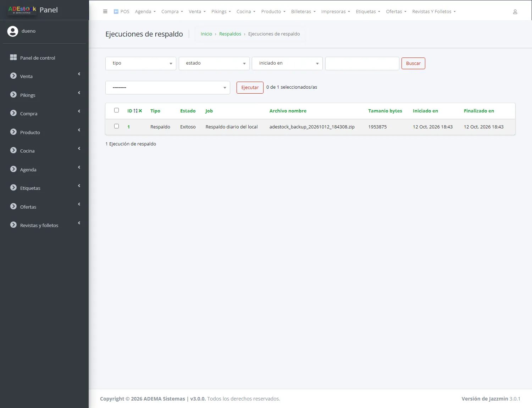
Task: Click the Venta sidebar arrow-circle icon
Action: click(x=13, y=76)
